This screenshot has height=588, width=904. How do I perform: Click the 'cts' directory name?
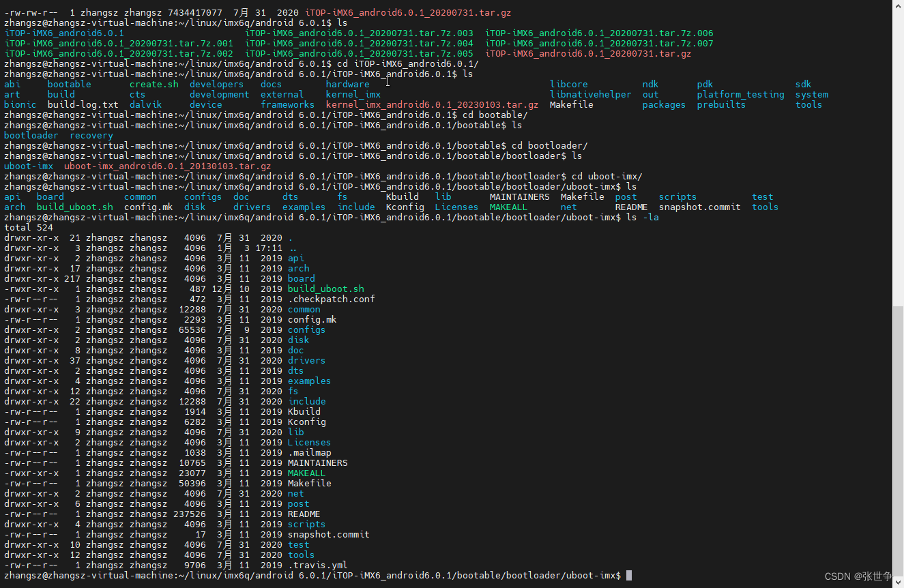tap(138, 95)
